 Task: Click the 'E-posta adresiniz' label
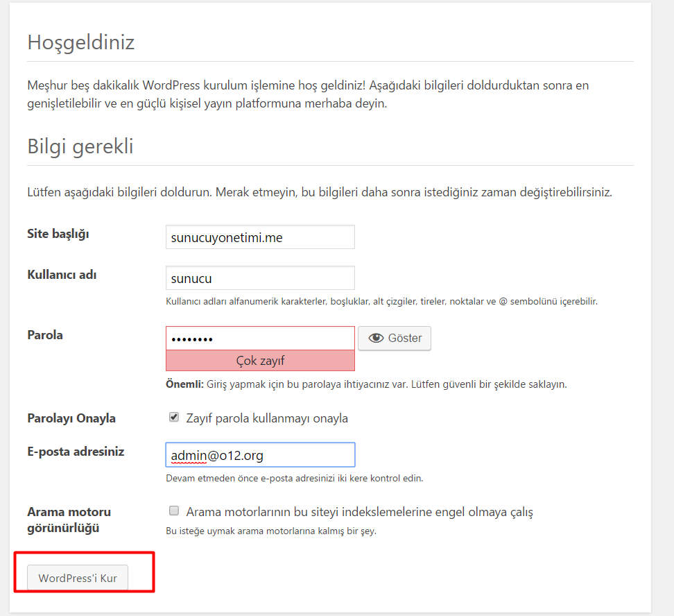[x=76, y=452]
